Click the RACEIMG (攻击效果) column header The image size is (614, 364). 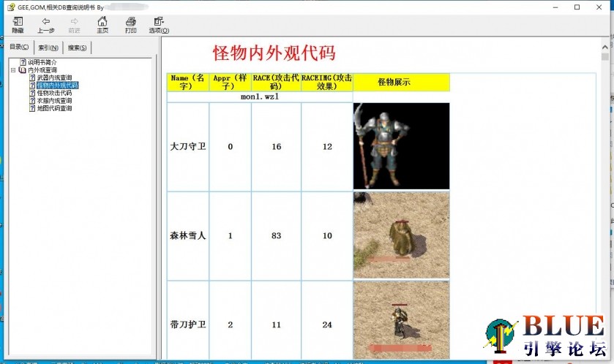[327, 82]
